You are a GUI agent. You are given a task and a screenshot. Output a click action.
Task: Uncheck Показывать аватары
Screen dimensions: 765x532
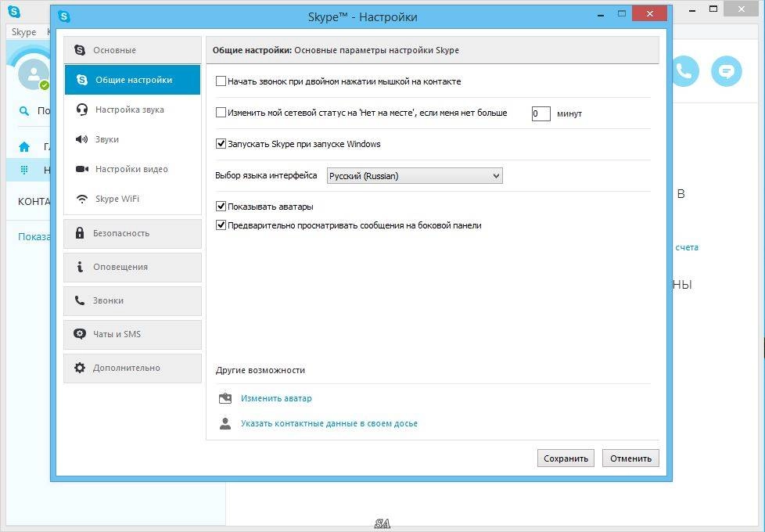pos(221,206)
